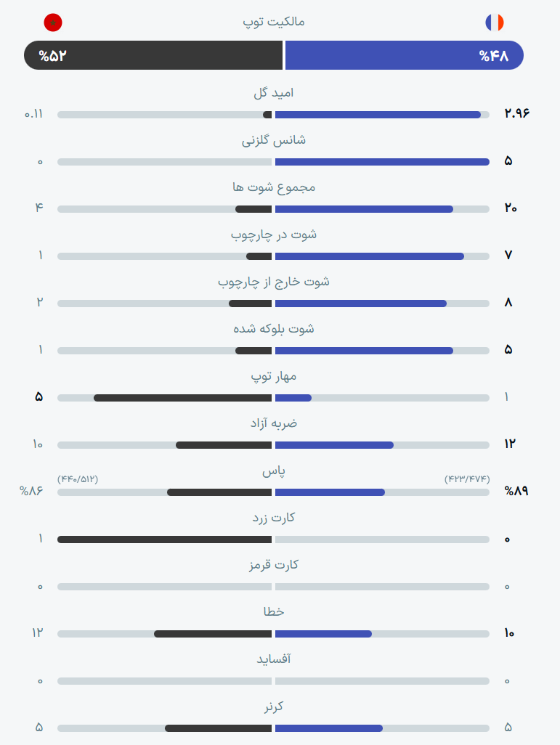Select the blue France 48% possession segment
Screen dimensions: 560x745
click(404, 55)
